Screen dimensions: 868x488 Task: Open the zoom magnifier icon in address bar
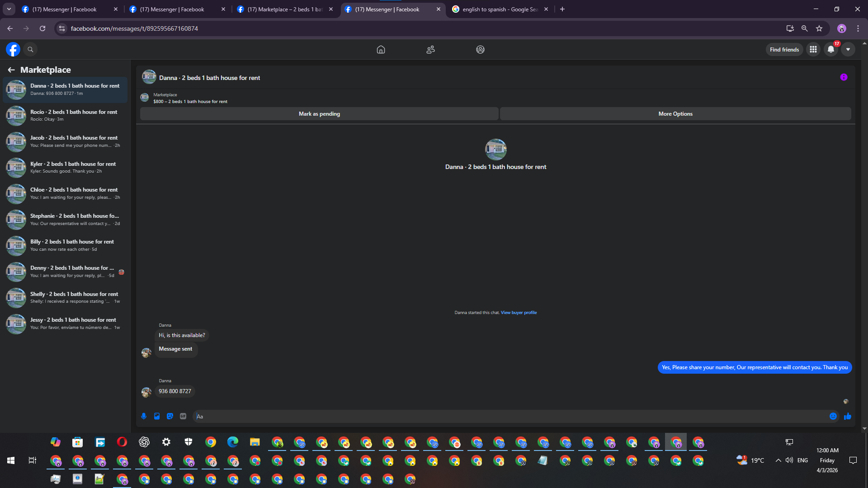point(805,28)
